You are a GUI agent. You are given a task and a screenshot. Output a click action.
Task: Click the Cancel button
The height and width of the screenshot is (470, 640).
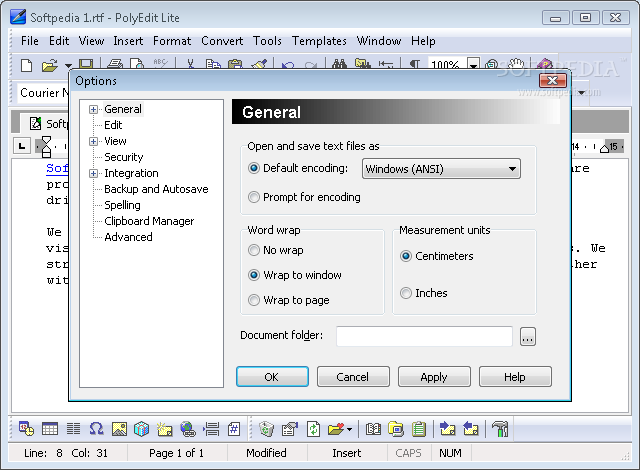point(353,376)
